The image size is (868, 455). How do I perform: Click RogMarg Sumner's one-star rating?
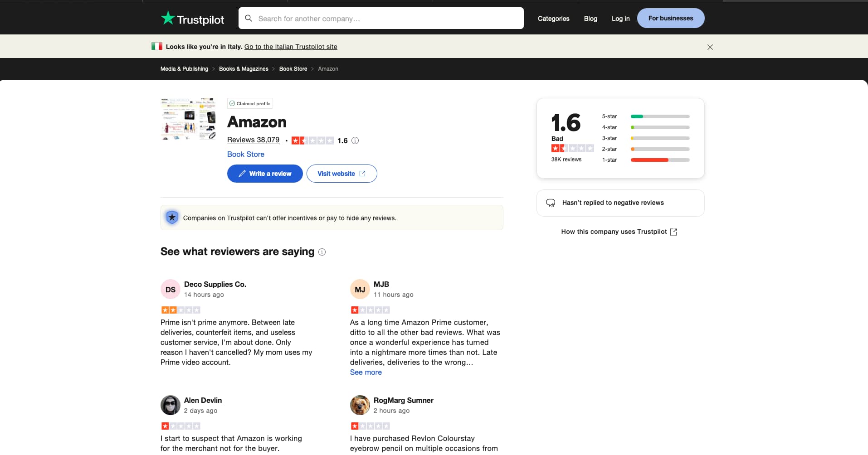370,426
